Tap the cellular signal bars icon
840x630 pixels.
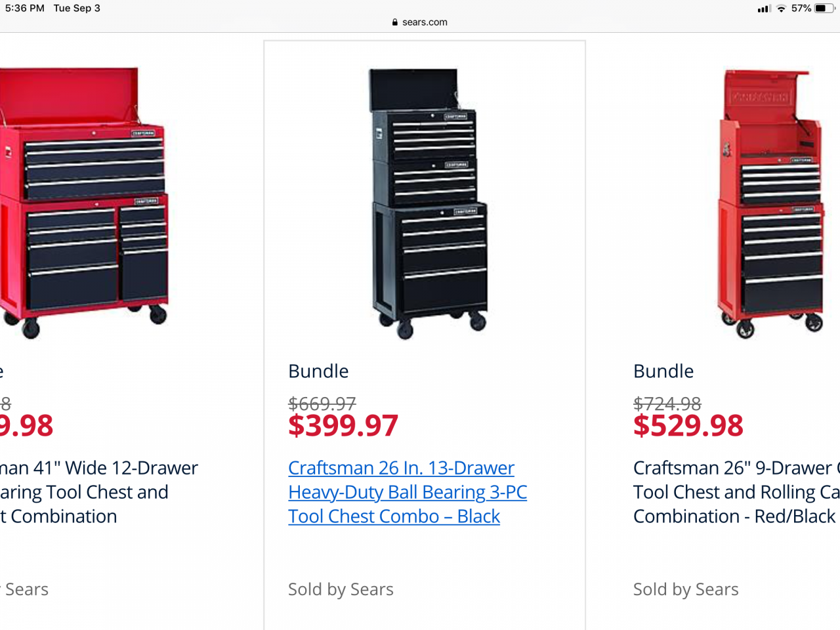coord(763,9)
